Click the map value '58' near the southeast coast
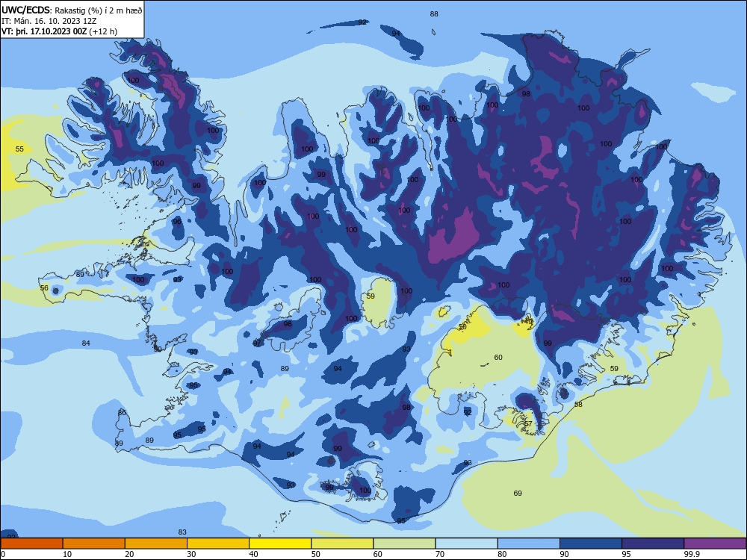Screen dimensions: 747x560 tap(578, 404)
